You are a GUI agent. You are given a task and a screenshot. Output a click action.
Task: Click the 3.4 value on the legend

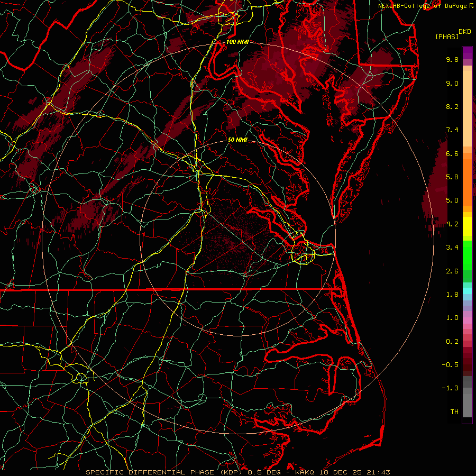point(452,248)
